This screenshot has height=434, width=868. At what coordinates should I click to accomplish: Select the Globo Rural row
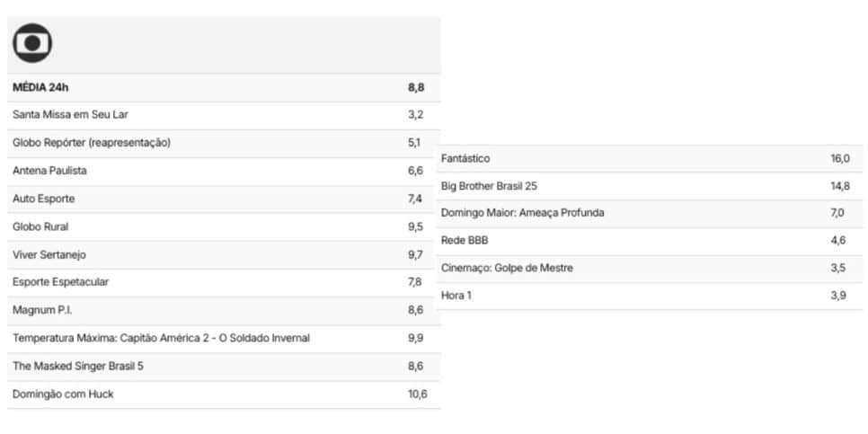[224, 227]
